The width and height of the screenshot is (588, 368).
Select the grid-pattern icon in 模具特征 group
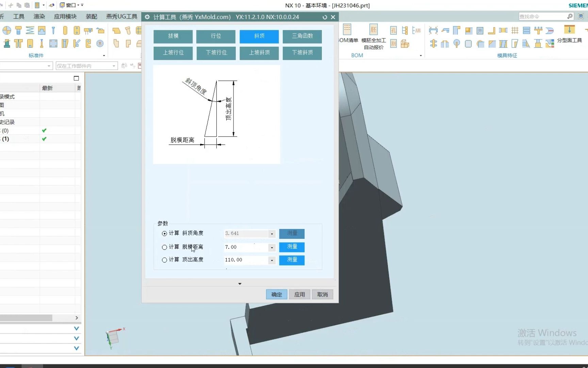[x=514, y=30]
